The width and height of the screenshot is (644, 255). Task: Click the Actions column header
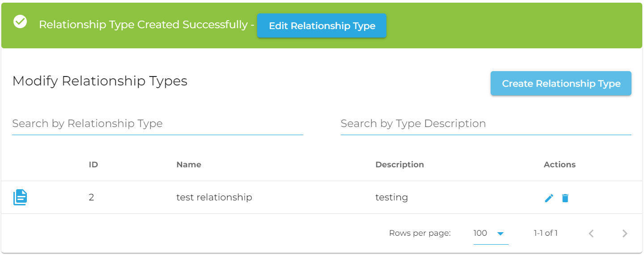[x=559, y=165]
